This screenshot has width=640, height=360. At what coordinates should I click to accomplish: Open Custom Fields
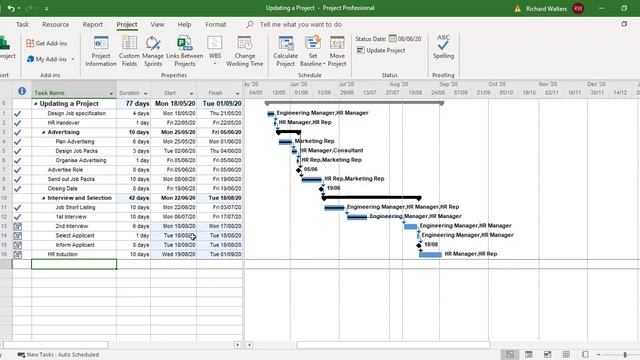pyautogui.click(x=129, y=51)
